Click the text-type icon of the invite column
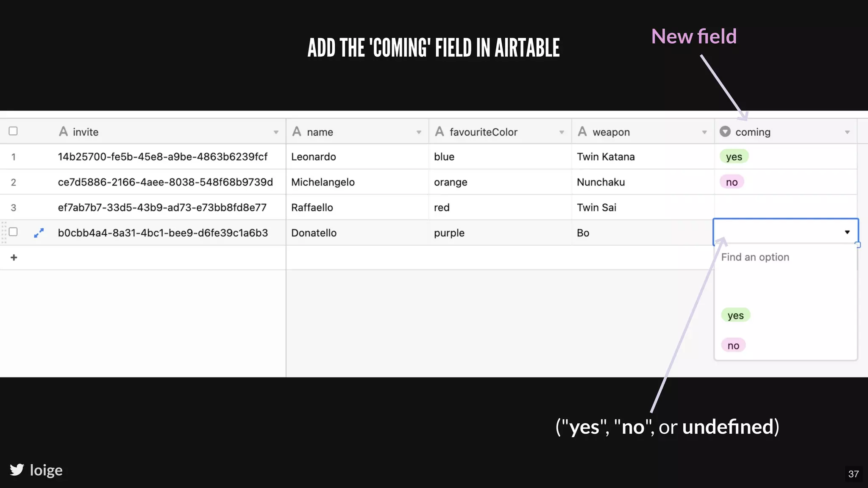Screen dimensions: 868x488 pyautogui.click(x=63, y=131)
